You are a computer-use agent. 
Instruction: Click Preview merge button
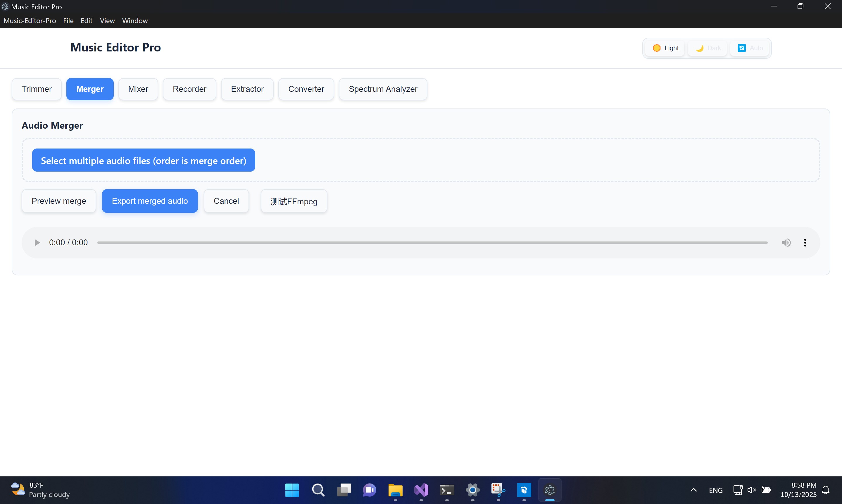59,201
